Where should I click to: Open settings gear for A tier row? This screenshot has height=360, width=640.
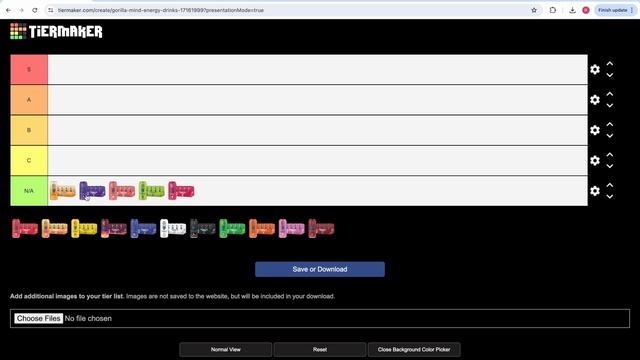pos(595,100)
